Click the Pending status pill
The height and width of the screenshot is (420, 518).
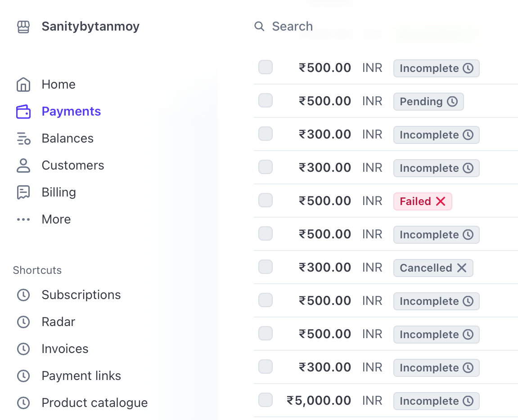428,101
